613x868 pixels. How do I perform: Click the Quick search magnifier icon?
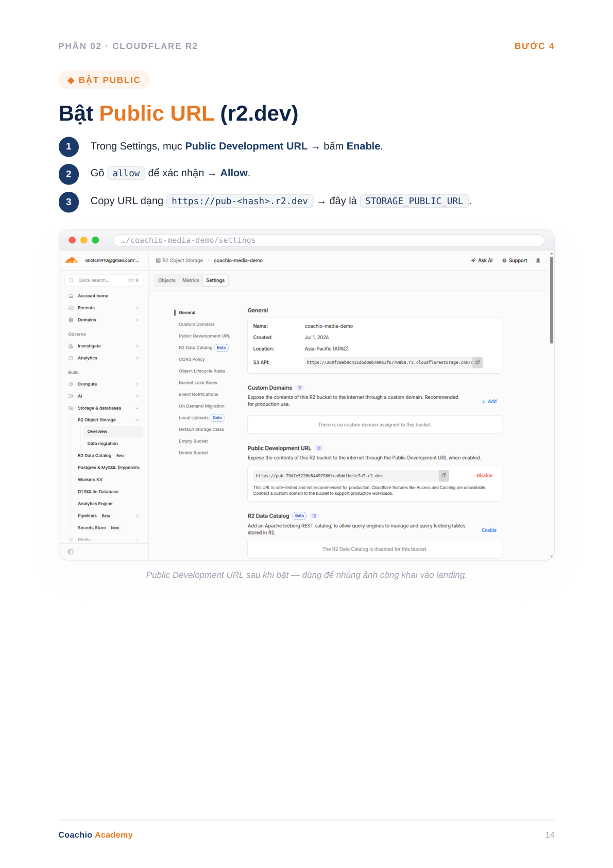[x=72, y=280]
